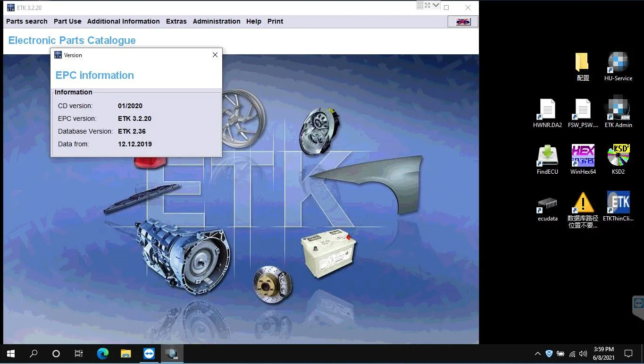Select the FindECU desktop shortcut
The height and width of the screenshot is (364, 644).
click(547, 160)
